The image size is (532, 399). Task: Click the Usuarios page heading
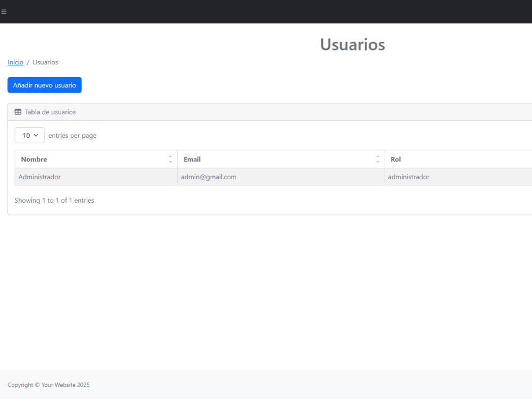tap(353, 45)
